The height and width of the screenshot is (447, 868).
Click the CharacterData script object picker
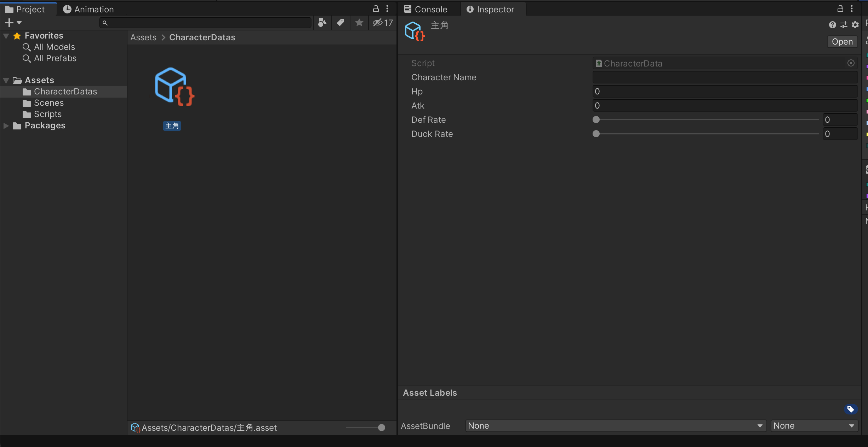pos(851,63)
